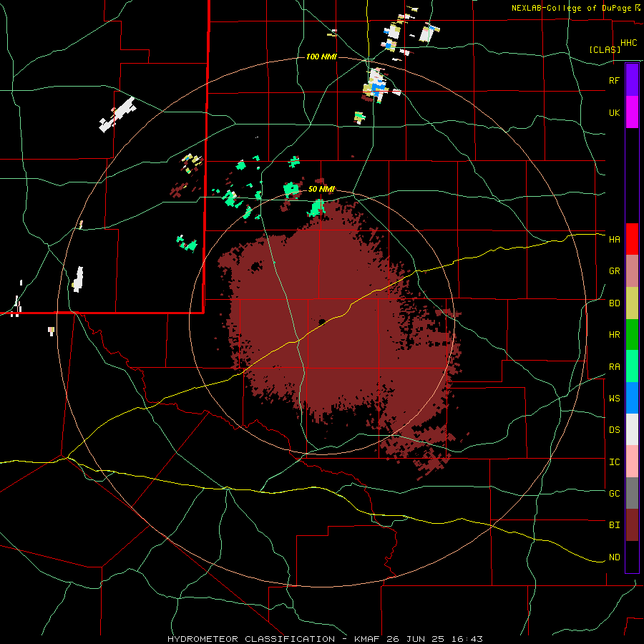Click the WS legend label

(614, 399)
